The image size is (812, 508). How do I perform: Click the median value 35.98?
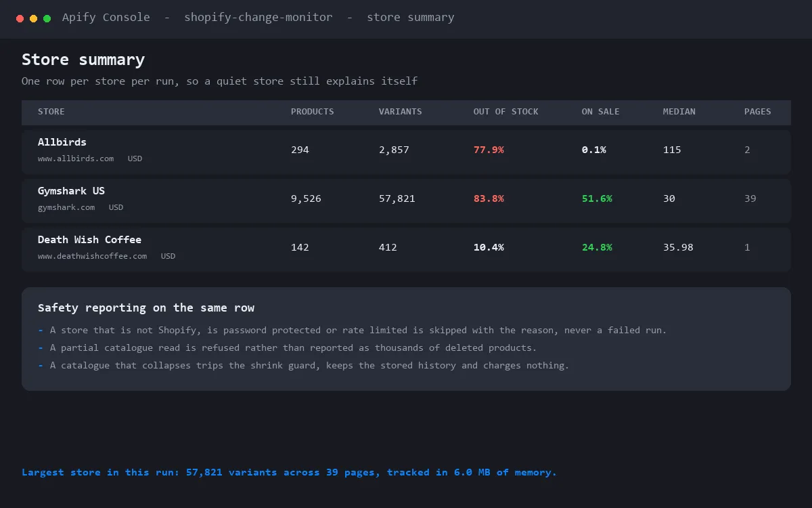(678, 247)
